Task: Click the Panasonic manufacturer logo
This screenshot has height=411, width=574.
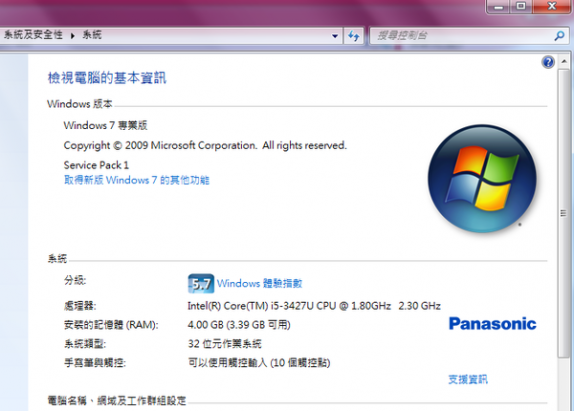Action: coord(492,324)
